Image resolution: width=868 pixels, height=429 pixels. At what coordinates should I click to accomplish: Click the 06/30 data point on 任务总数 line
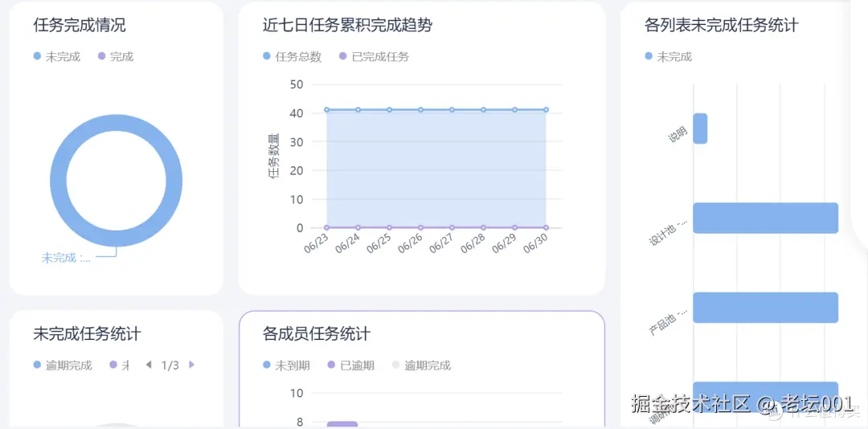pyautogui.click(x=547, y=109)
